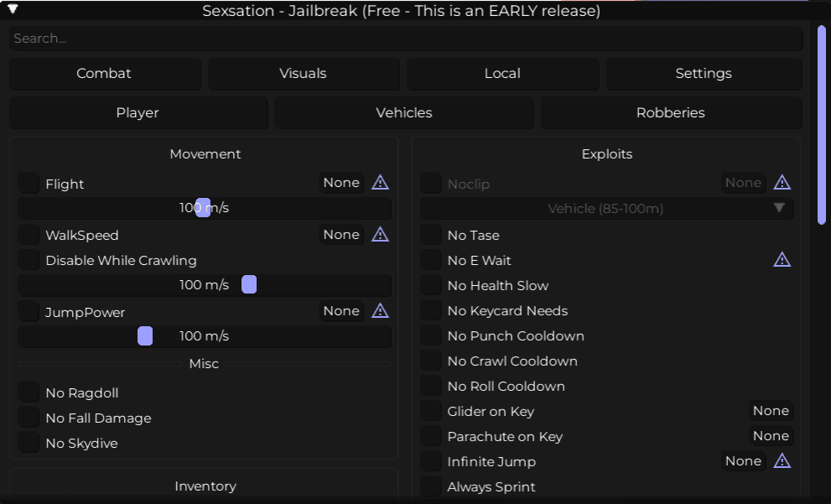
Task: Click the JumpPower warning triangle icon
Action: pyautogui.click(x=380, y=310)
